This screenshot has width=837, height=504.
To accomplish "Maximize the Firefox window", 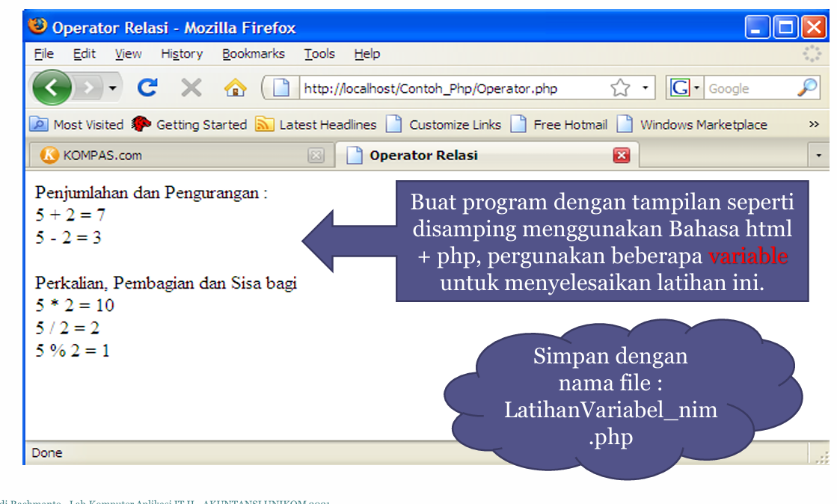I will (785, 27).
